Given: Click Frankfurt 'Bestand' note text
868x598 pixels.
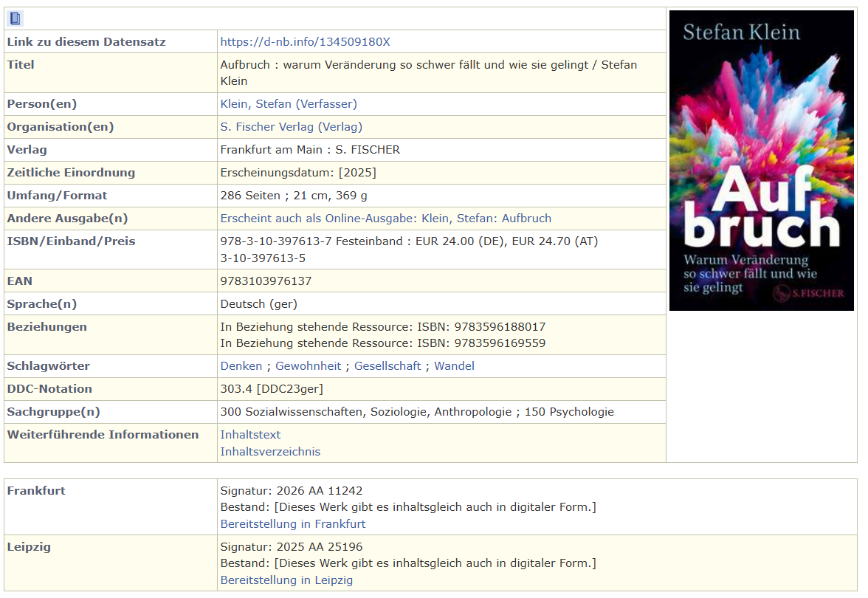Looking at the screenshot, I should point(408,507).
